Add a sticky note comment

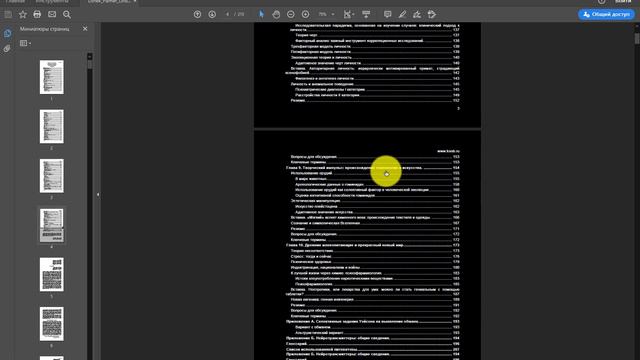[387, 14]
